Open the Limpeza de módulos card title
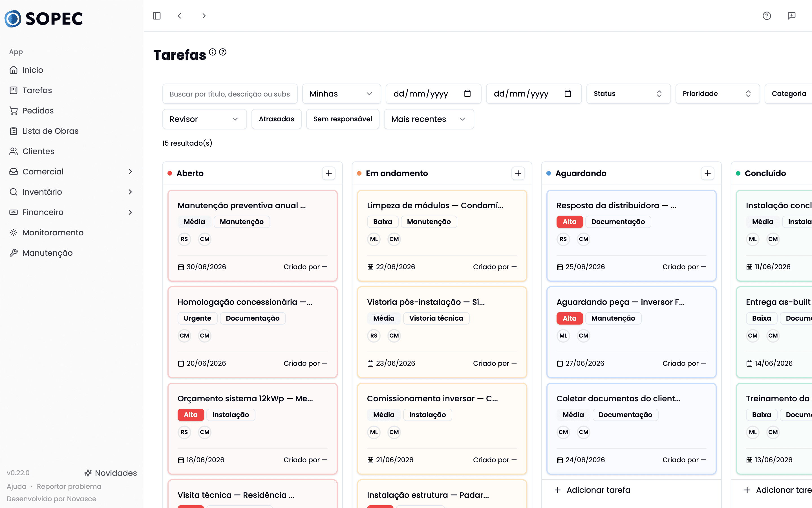Screen dimensions: 812x508 (435, 206)
